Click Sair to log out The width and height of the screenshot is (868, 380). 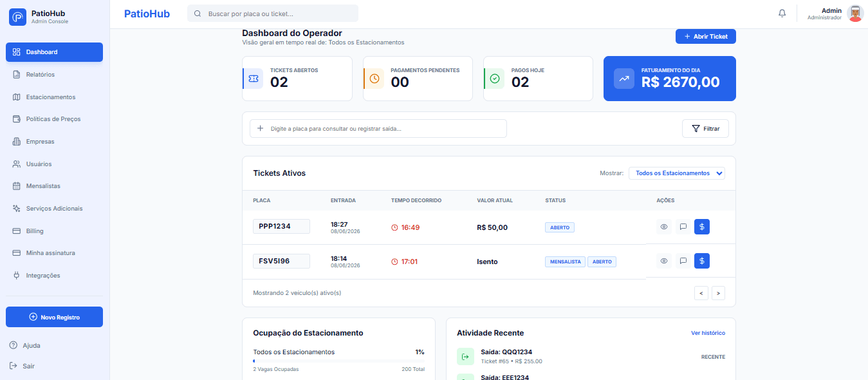23,366
